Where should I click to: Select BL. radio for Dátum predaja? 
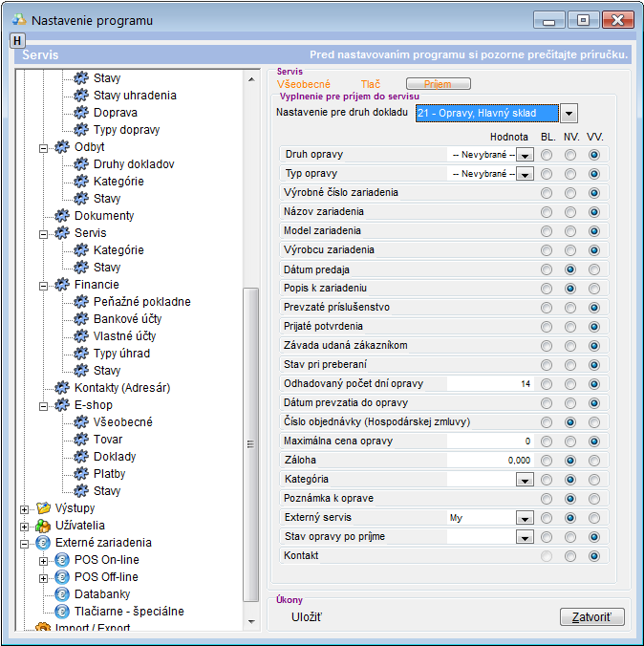[547, 269]
